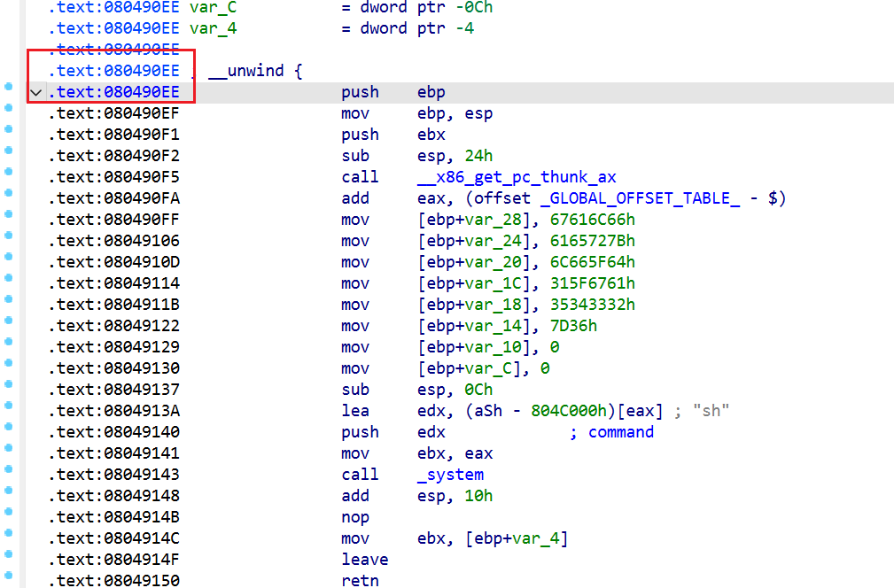Click gutter dot at address 08049114

coord(9,278)
